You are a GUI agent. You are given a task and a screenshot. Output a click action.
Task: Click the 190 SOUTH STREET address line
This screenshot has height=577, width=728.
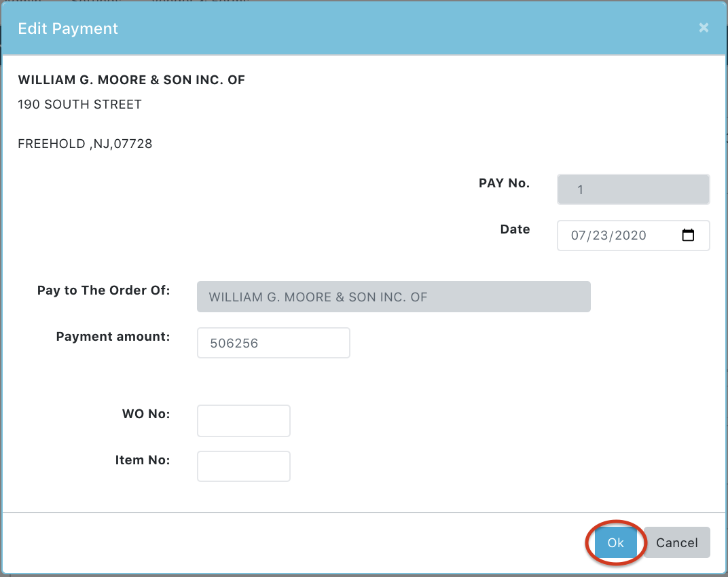[x=79, y=105]
